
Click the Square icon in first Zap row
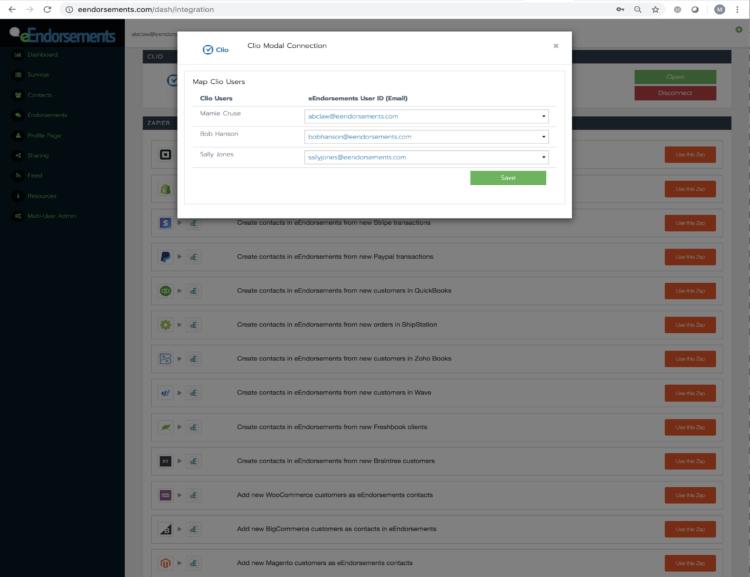(165, 155)
